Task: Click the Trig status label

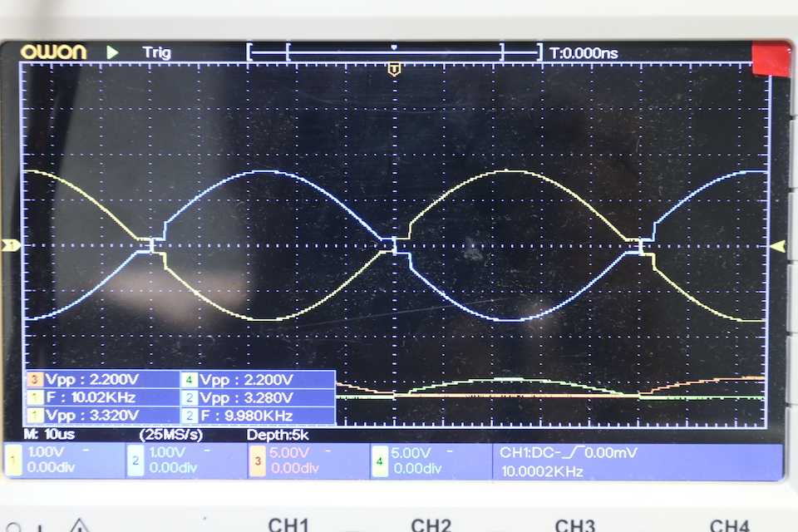Action: 157,53
